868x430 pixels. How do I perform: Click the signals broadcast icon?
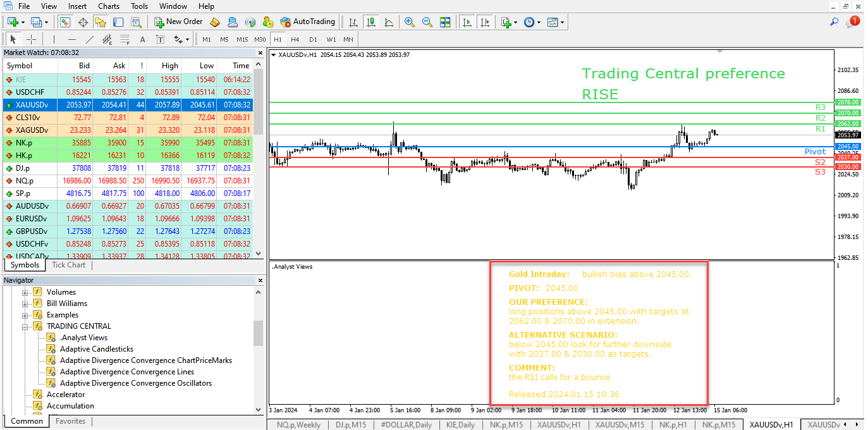[x=250, y=22]
